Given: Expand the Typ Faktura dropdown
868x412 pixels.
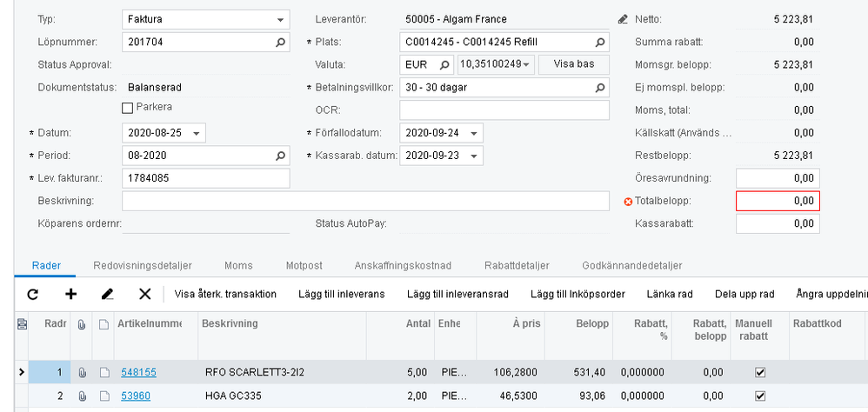Looking at the screenshot, I should [x=280, y=19].
